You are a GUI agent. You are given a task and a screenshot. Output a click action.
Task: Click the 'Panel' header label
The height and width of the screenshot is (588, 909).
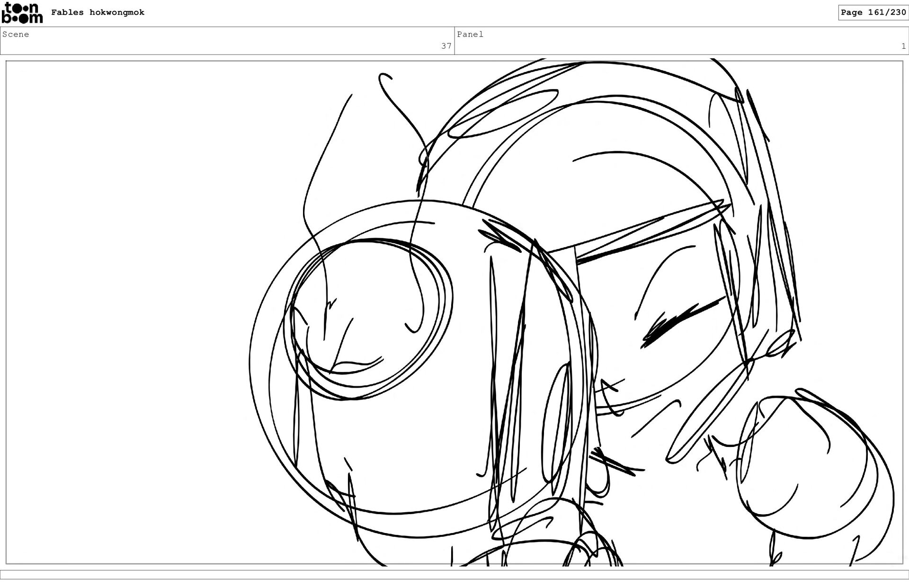click(470, 34)
